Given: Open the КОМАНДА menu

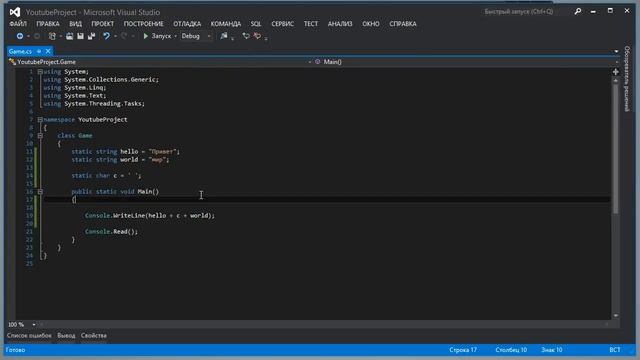Looking at the screenshot, I should coord(226,24).
